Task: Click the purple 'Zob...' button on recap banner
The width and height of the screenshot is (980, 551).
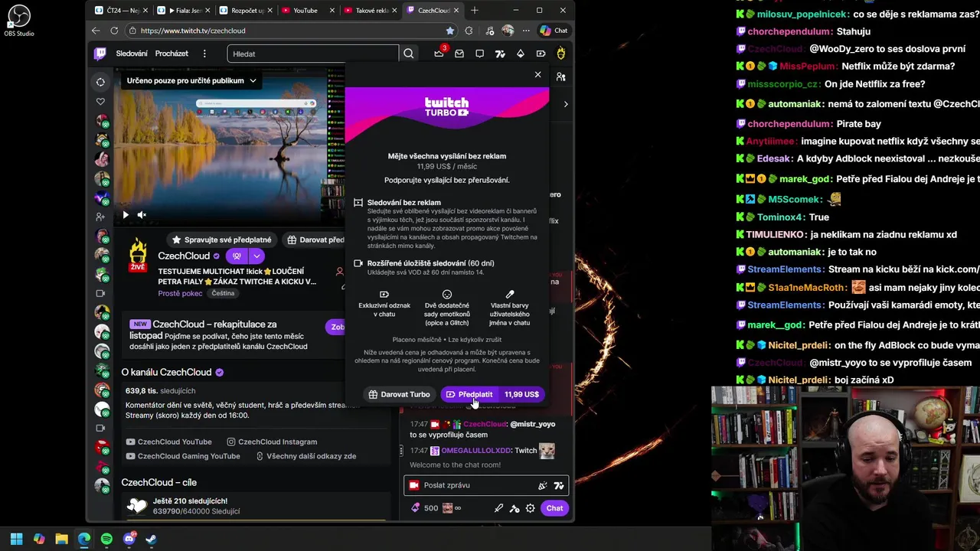Action: click(x=335, y=327)
